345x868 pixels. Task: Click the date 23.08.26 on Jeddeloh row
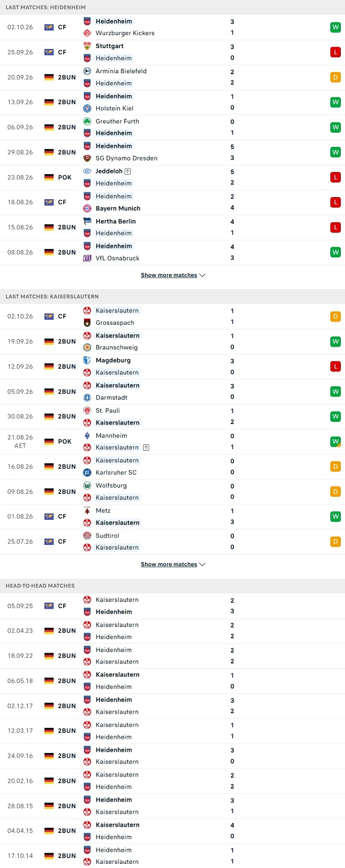[20, 177]
